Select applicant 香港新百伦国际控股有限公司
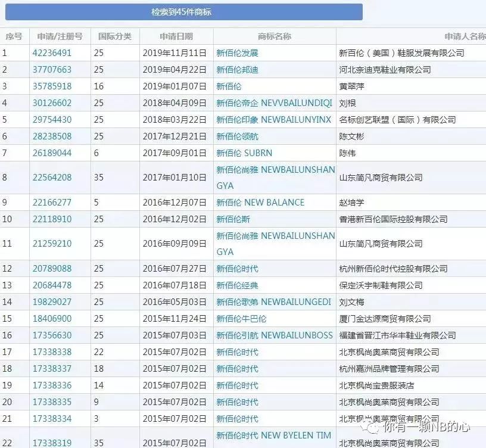This screenshot has height=448, width=486. pos(393,219)
